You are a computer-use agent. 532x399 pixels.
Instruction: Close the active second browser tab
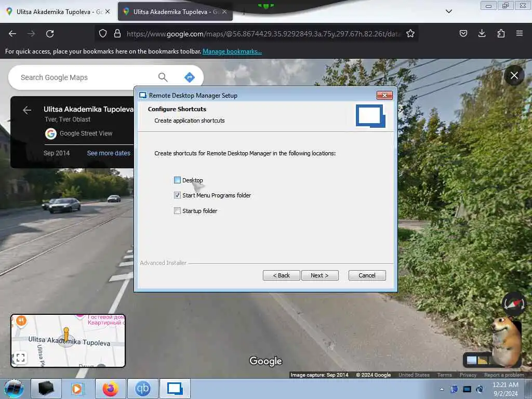[224, 11]
